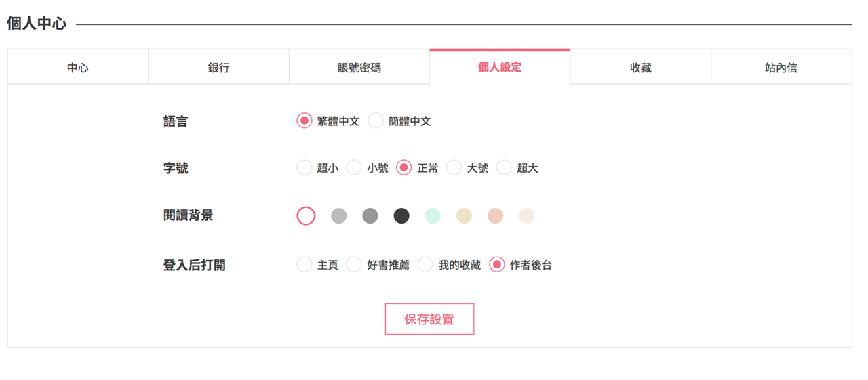The image size is (868, 380).
Task: Open the 站內信 tab
Action: (781, 68)
